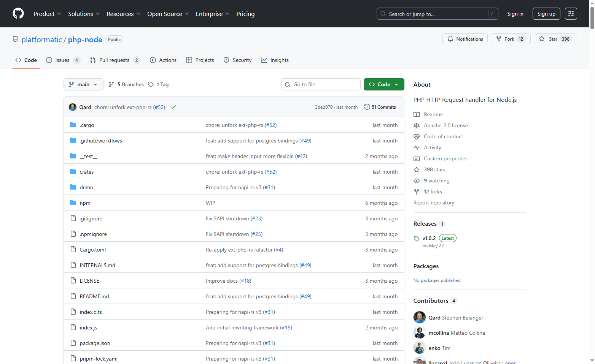Image resolution: width=595 pixels, height=364 pixels.
Task: Click the Search or jump to box
Action: [437, 14]
